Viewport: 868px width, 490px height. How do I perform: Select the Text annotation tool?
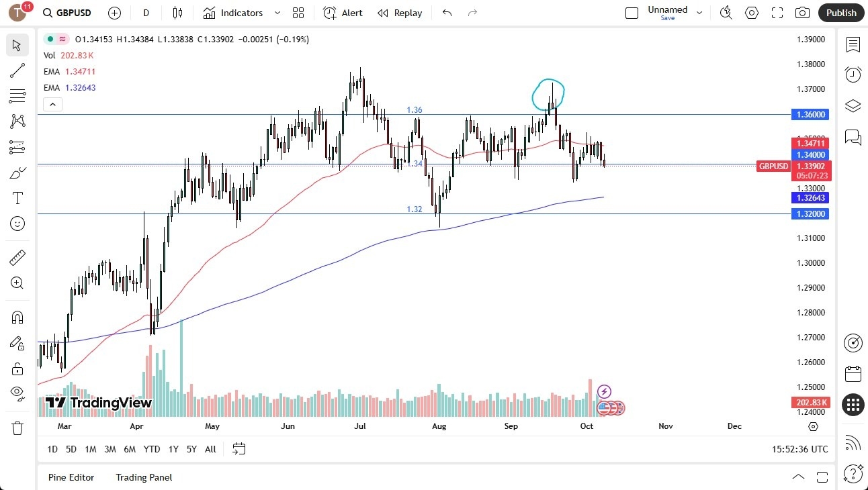(17, 198)
